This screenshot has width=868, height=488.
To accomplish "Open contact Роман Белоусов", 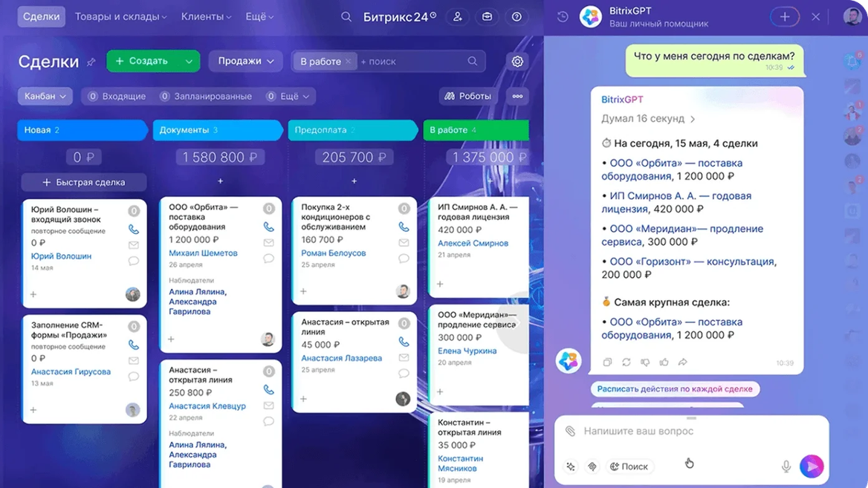I will 333,253.
